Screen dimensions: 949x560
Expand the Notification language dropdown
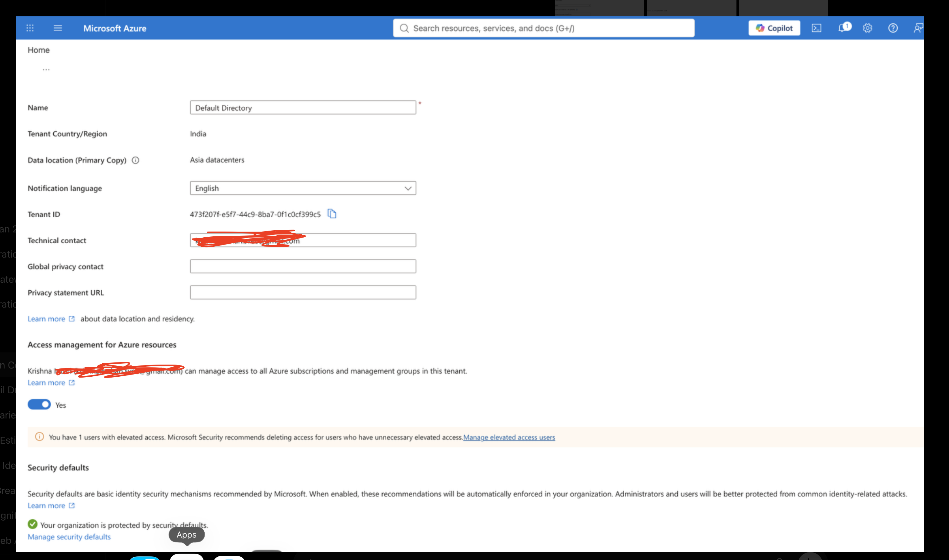click(x=303, y=188)
